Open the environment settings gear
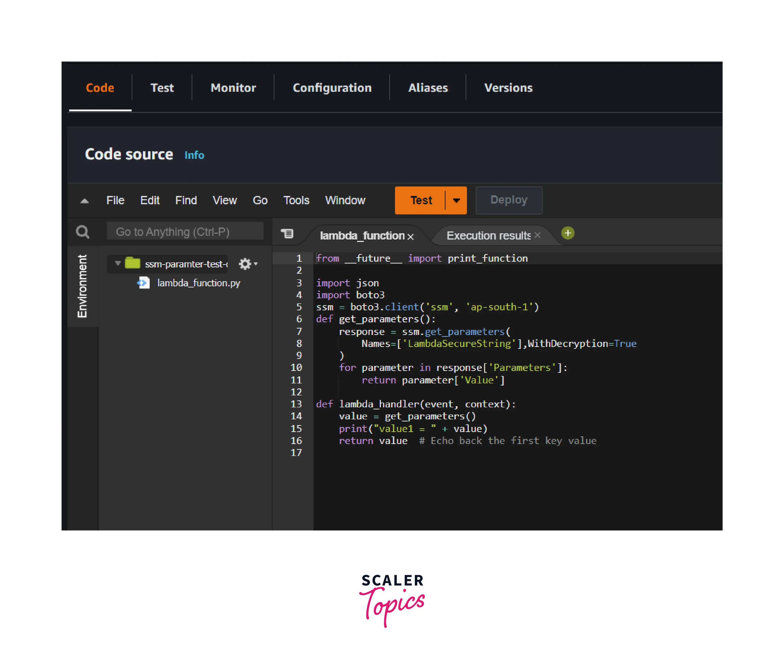 pos(245,264)
